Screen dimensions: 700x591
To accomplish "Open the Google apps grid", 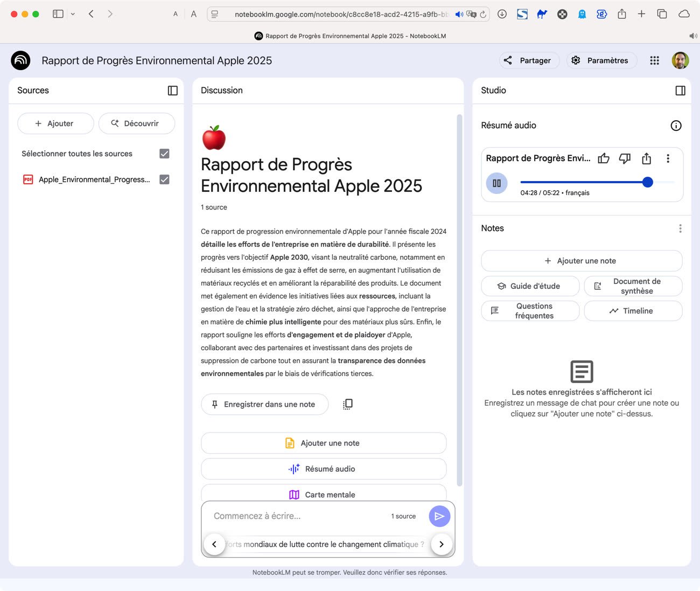I will pos(654,60).
